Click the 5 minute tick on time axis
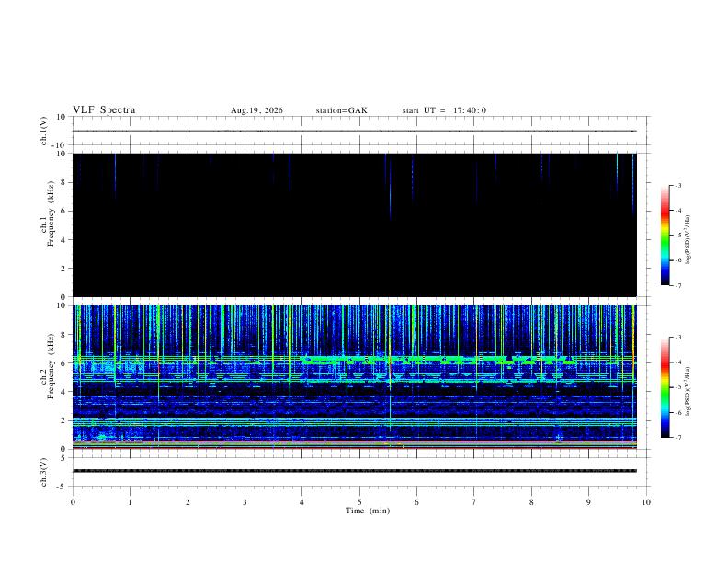728x563 pixels. 359,502
